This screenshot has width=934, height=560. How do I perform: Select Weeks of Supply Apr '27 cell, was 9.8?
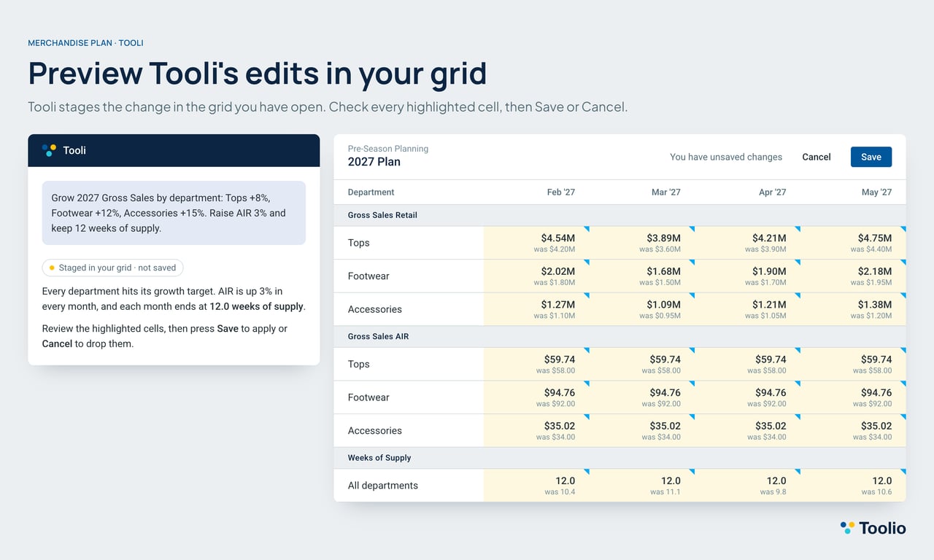point(748,486)
